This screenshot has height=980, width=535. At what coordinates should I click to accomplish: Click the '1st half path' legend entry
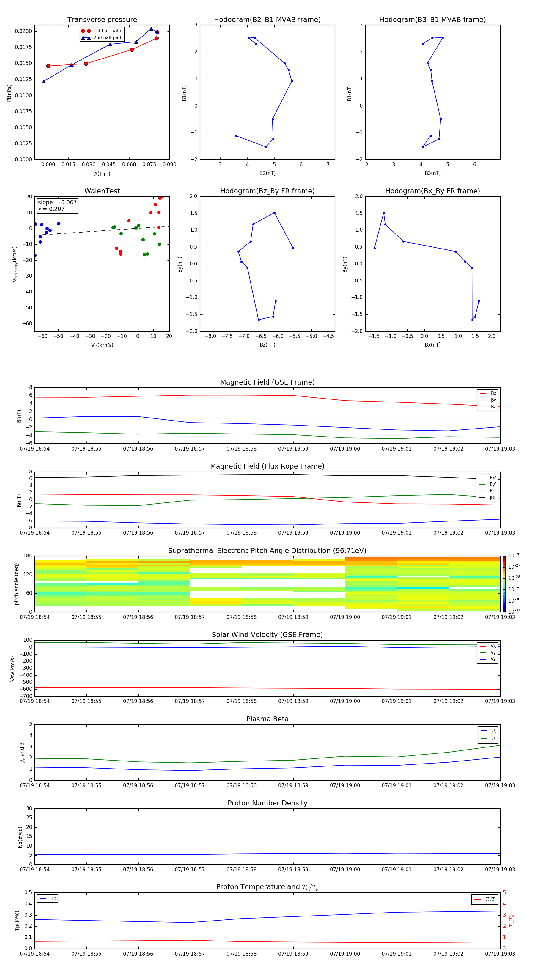(x=102, y=31)
